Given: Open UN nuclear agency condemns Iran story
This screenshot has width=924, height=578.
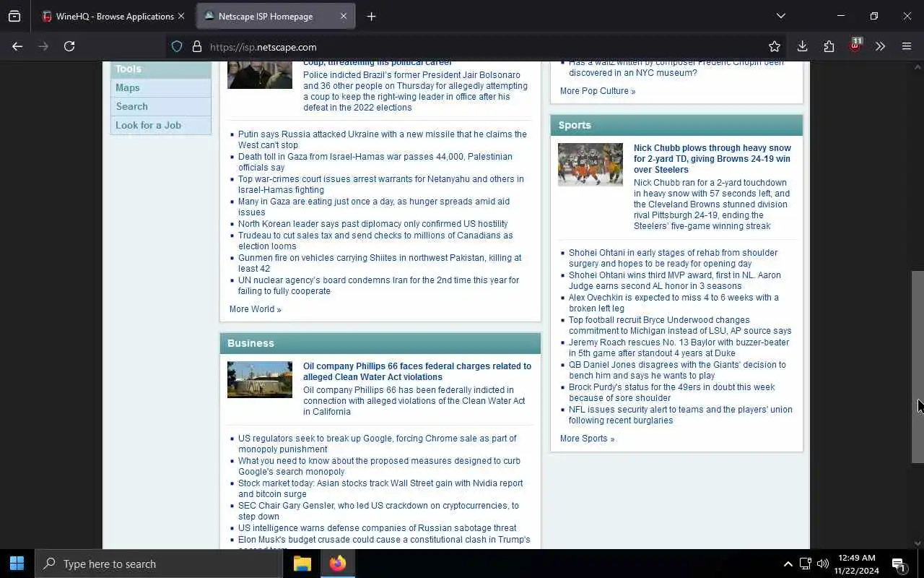Looking at the screenshot, I should 378,285.
